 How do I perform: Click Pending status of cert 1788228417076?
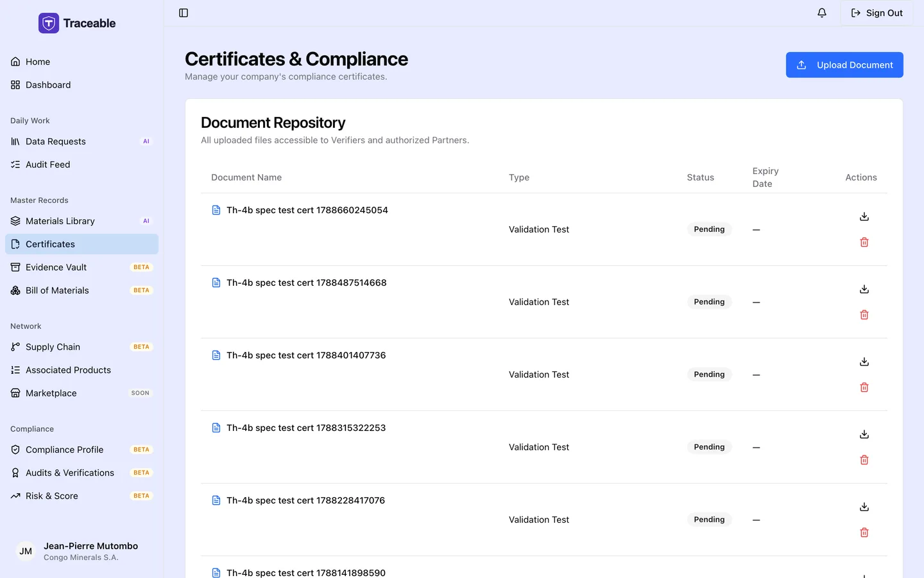pos(709,520)
